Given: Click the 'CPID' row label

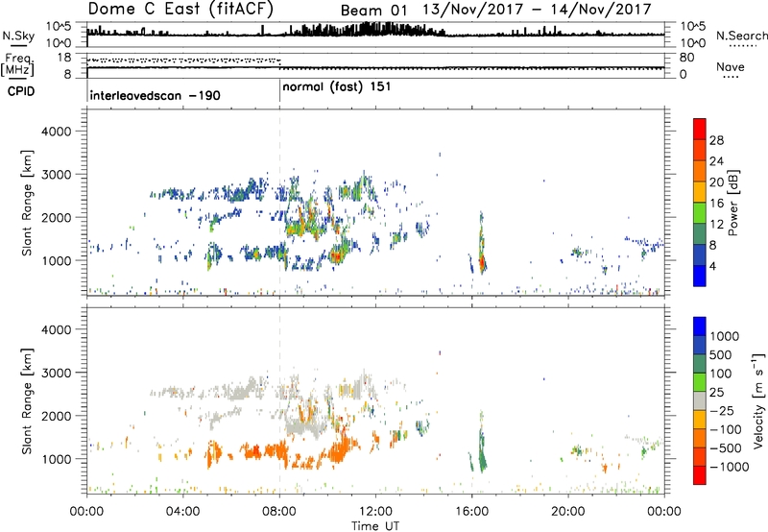Looking at the screenshot, I should coord(21,91).
